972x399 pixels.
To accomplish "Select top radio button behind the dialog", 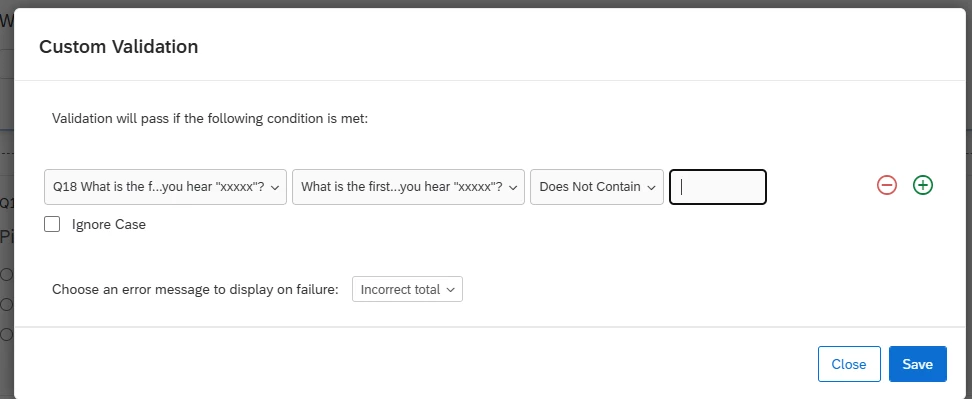I will [x=6, y=274].
